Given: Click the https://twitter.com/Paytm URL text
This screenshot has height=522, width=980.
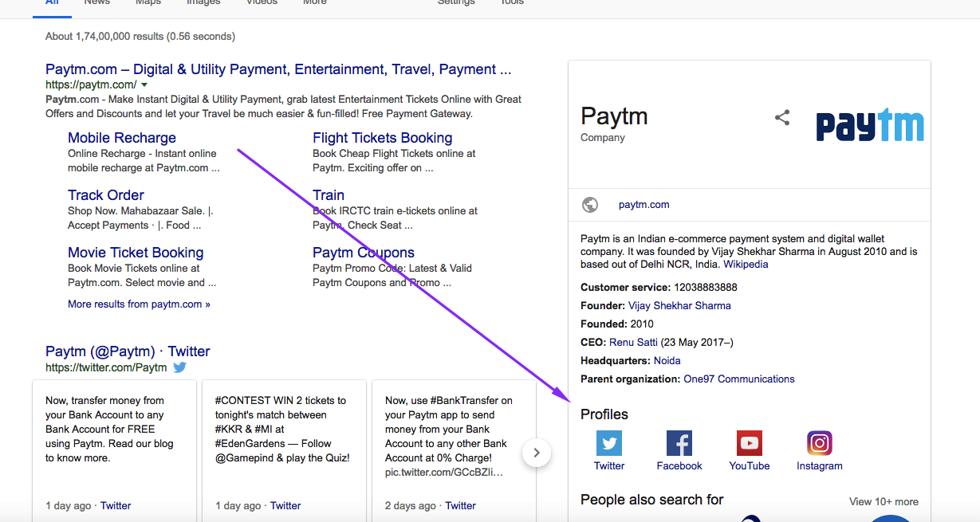Looking at the screenshot, I should pyautogui.click(x=106, y=368).
